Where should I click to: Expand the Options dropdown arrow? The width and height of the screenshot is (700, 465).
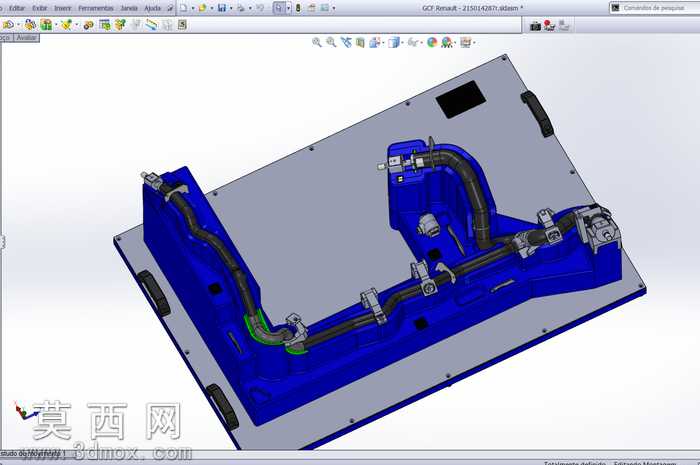click(333, 8)
